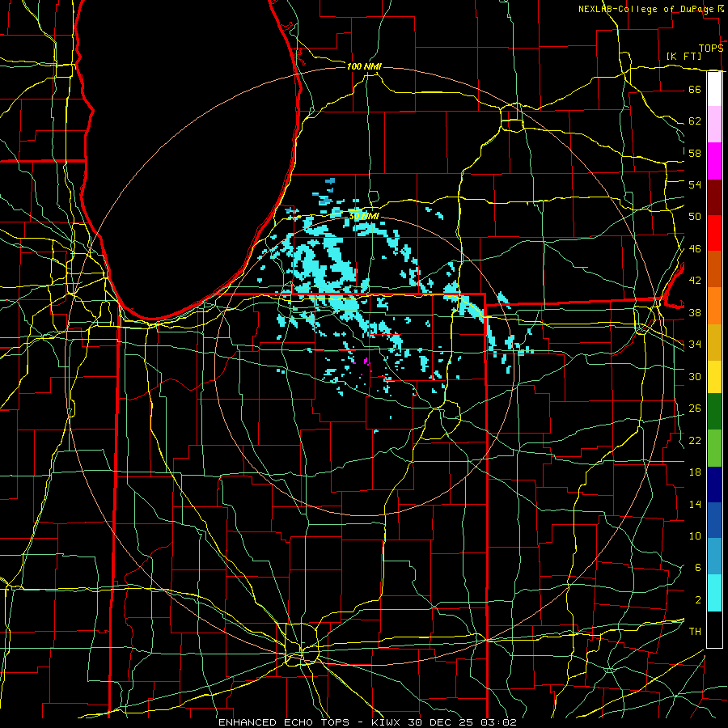
Task: Choose the dark orange legend swatch
Action: pos(714,269)
